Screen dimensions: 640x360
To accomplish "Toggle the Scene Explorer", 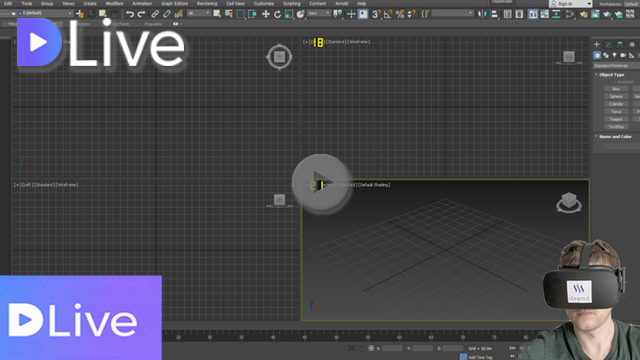I will (507, 14).
